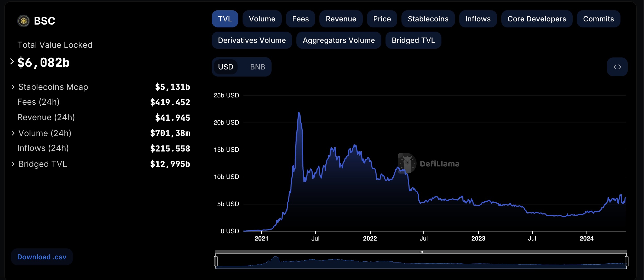The height and width of the screenshot is (280, 644).
Task: Click the Inflows (24h) label
Action: click(43, 148)
